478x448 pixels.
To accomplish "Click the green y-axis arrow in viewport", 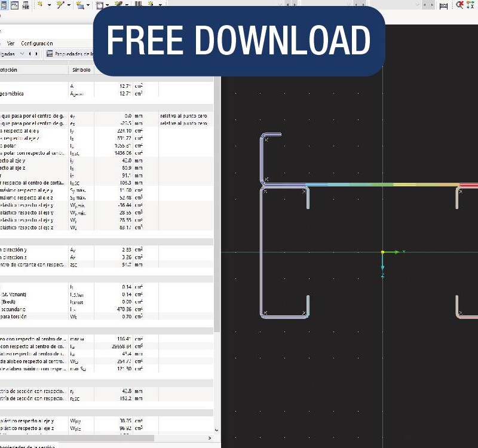I will (x=393, y=252).
